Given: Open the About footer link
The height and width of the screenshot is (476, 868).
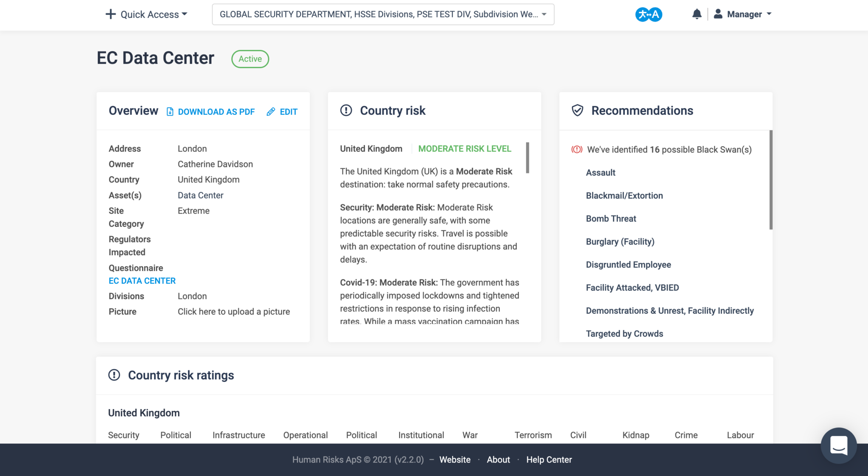Looking at the screenshot, I should [x=498, y=459].
